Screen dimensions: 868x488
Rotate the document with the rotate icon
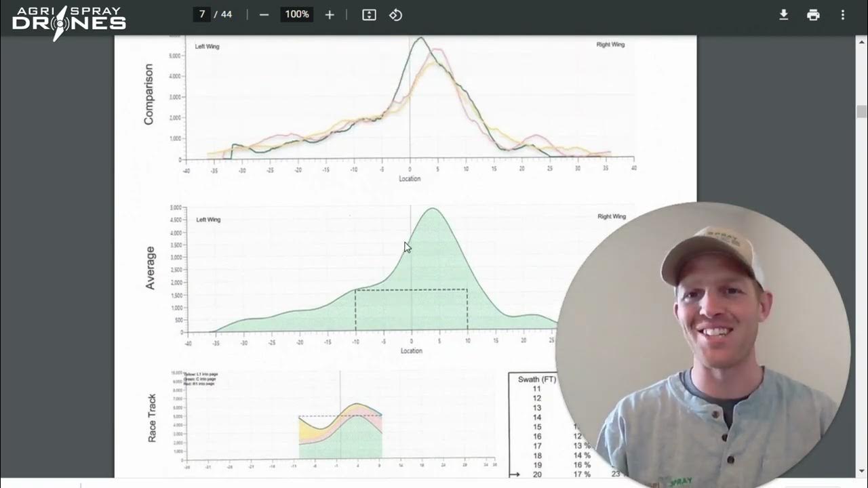(x=396, y=15)
